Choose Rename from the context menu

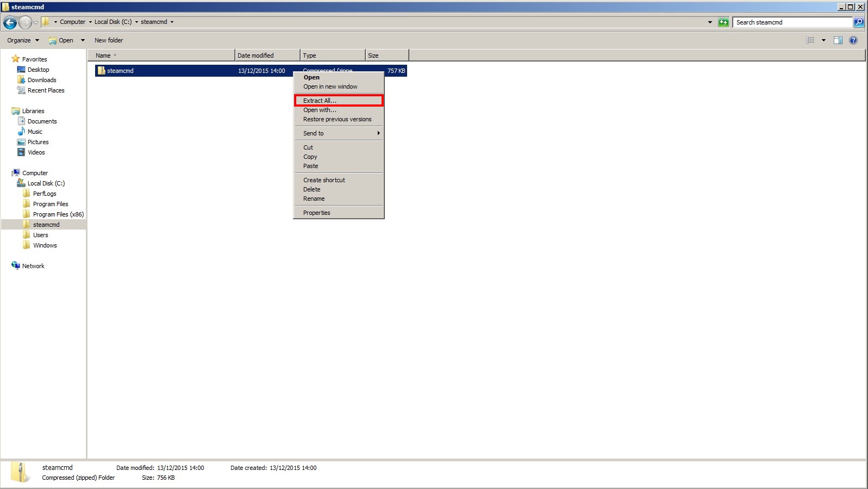339,199
